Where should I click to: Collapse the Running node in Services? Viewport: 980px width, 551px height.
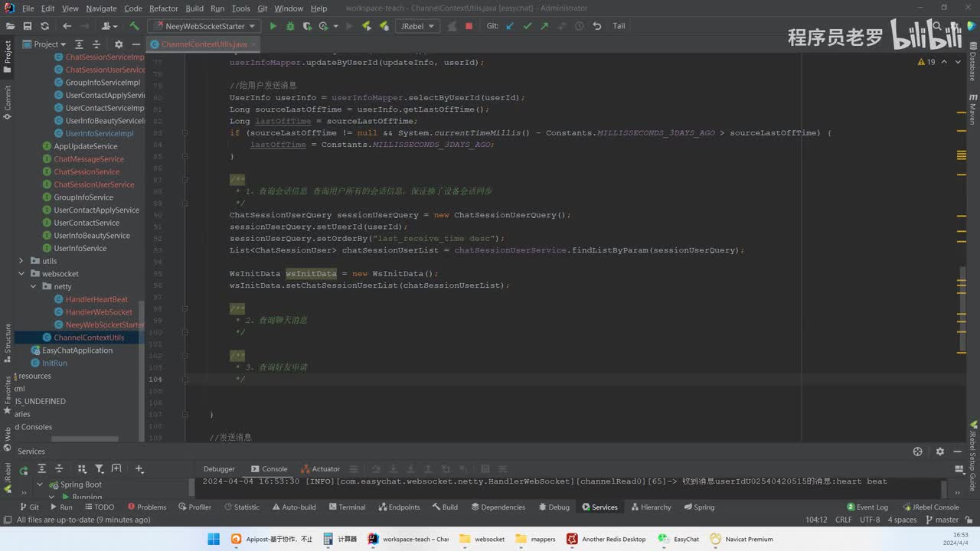click(x=52, y=497)
